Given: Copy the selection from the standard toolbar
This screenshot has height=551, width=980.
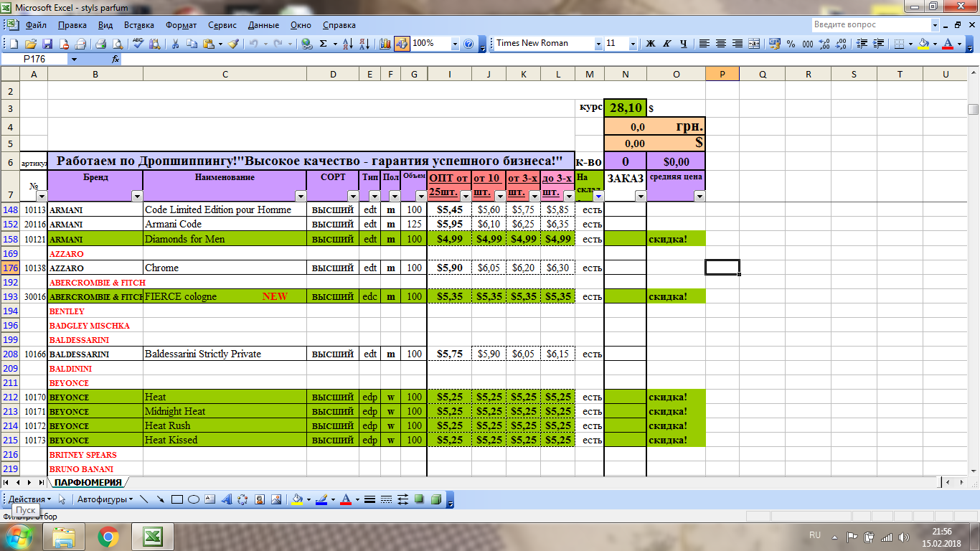Looking at the screenshot, I should (192, 44).
